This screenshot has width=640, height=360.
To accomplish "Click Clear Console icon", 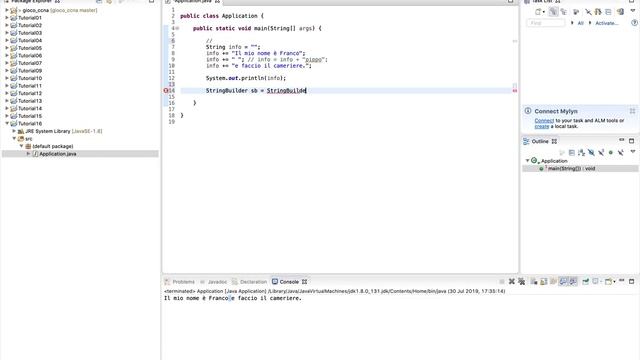I will (x=533, y=282).
